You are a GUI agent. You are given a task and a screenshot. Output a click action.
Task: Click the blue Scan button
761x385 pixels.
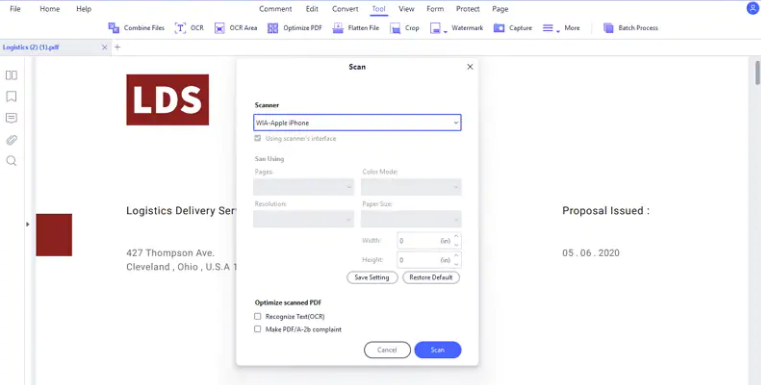pyautogui.click(x=438, y=350)
